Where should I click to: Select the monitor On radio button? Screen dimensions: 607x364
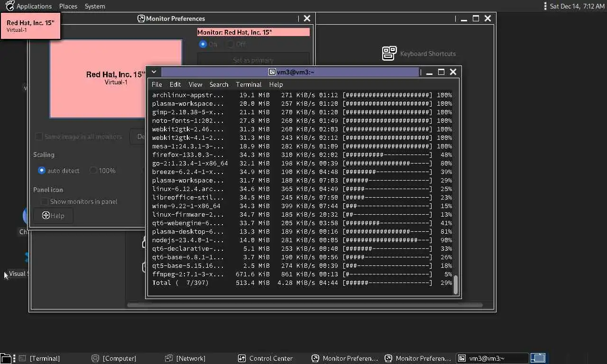pos(203,44)
